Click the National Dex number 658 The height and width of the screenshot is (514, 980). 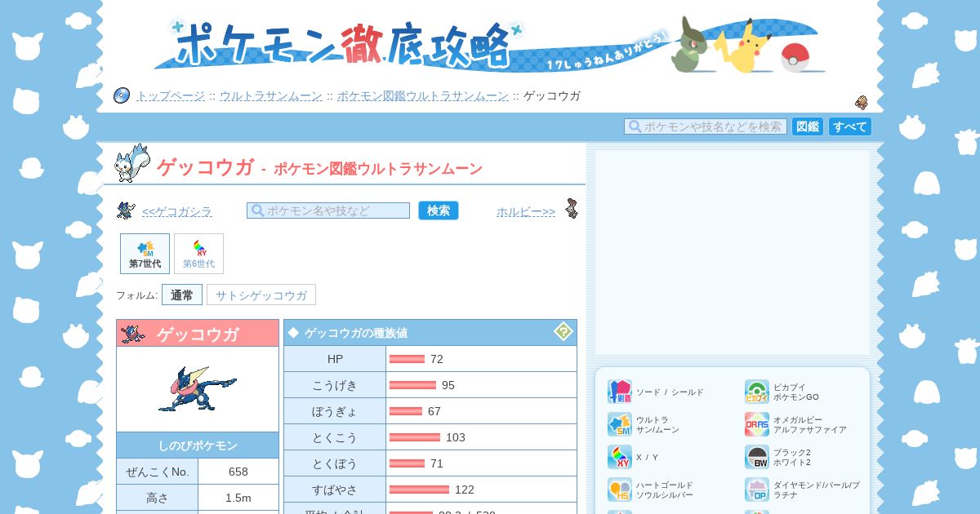click(238, 472)
